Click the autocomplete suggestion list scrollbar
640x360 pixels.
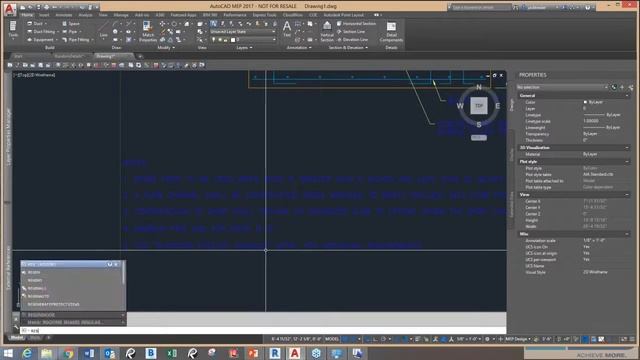pyautogui.click(x=124, y=273)
